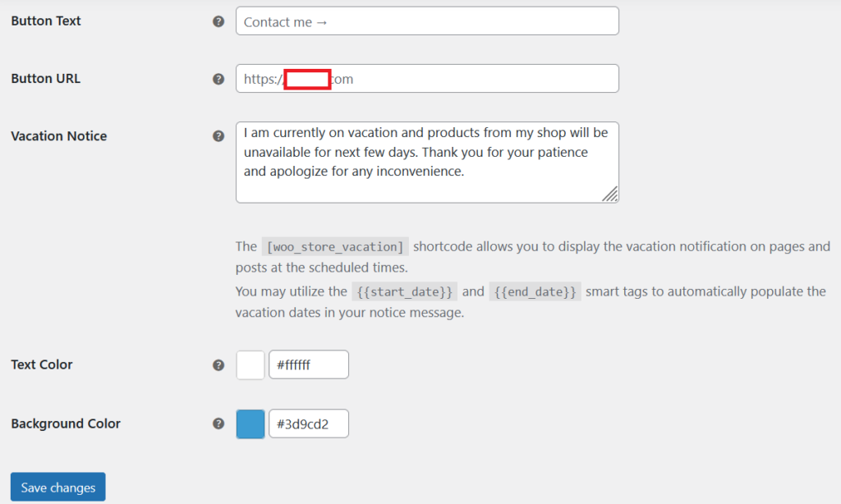
Task: Focus the Button URL input field
Action: 427,79
